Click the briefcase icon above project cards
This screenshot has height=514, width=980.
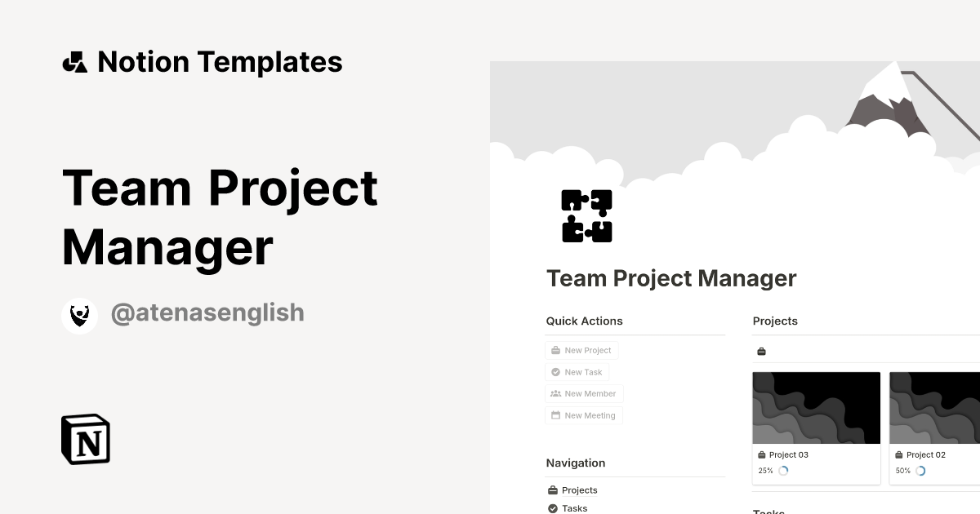coord(761,351)
